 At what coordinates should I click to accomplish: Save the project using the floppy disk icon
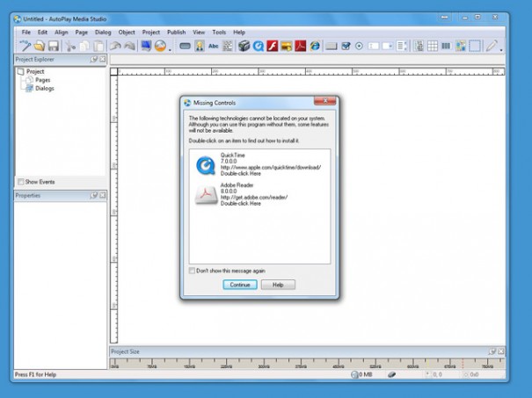[54, 46]
